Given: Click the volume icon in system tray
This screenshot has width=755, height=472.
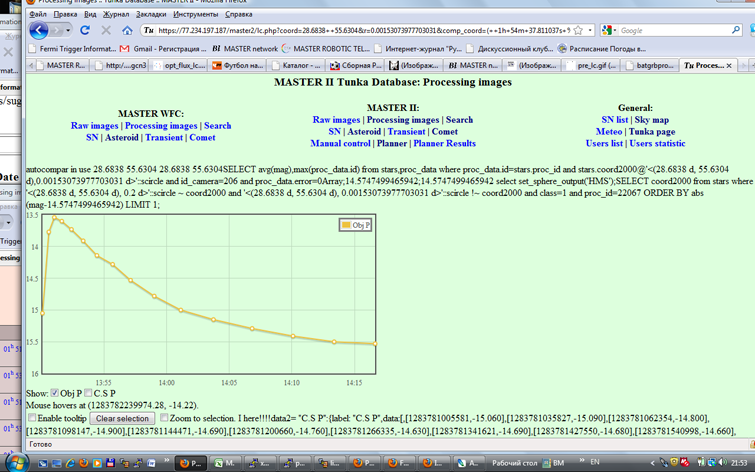Looking at the screenshot, I should point(722,463).
